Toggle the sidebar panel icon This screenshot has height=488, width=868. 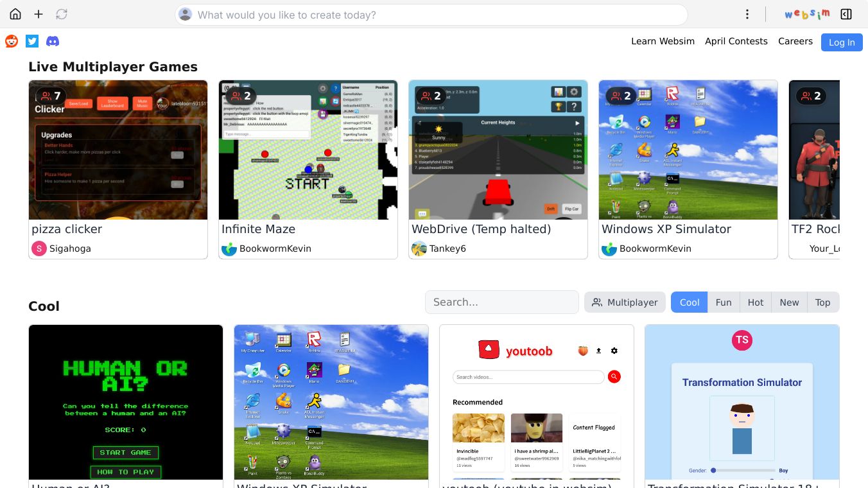coord(846,14)
